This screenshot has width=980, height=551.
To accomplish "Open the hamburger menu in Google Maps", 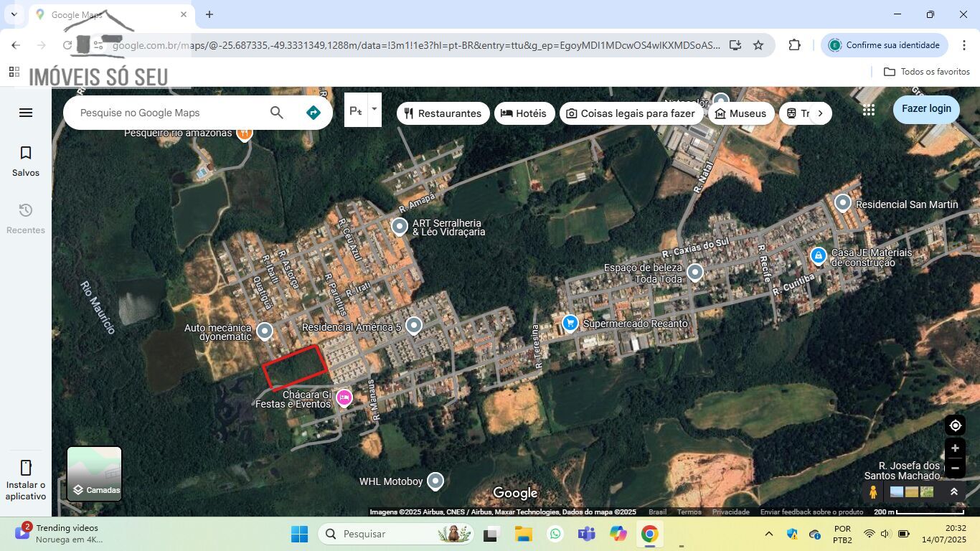I will (x=26, y=113).
